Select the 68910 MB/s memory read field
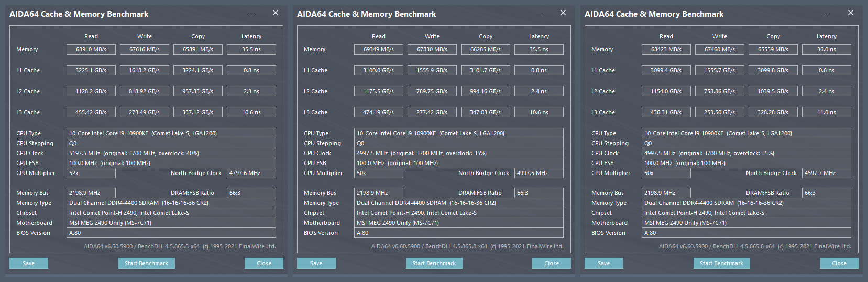 tap(91, 49)
